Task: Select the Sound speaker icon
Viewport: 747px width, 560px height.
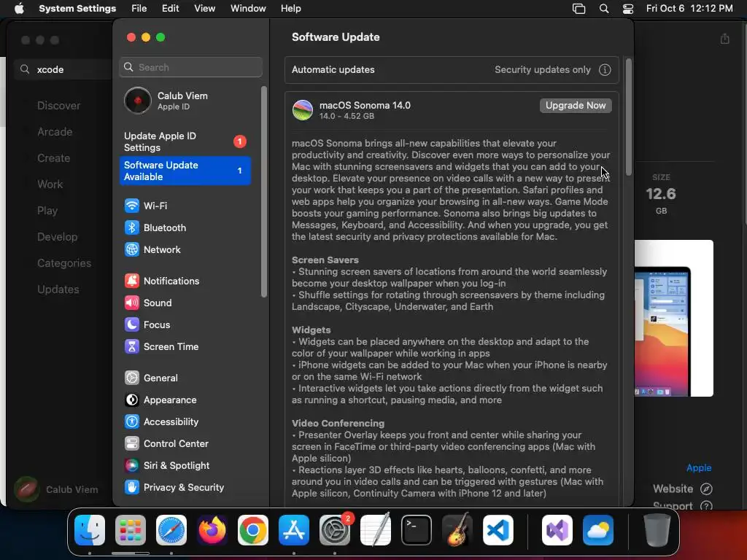Action: (x=132, y=303)
